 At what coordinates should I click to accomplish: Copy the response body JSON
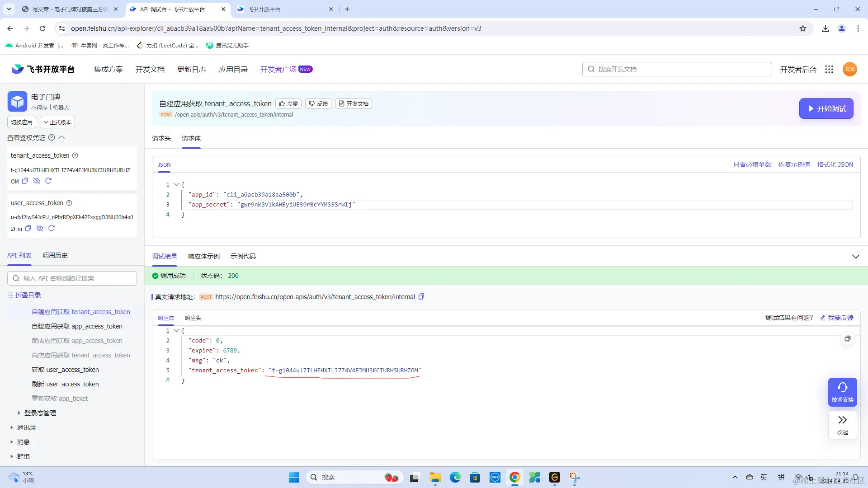coord(848,338)
